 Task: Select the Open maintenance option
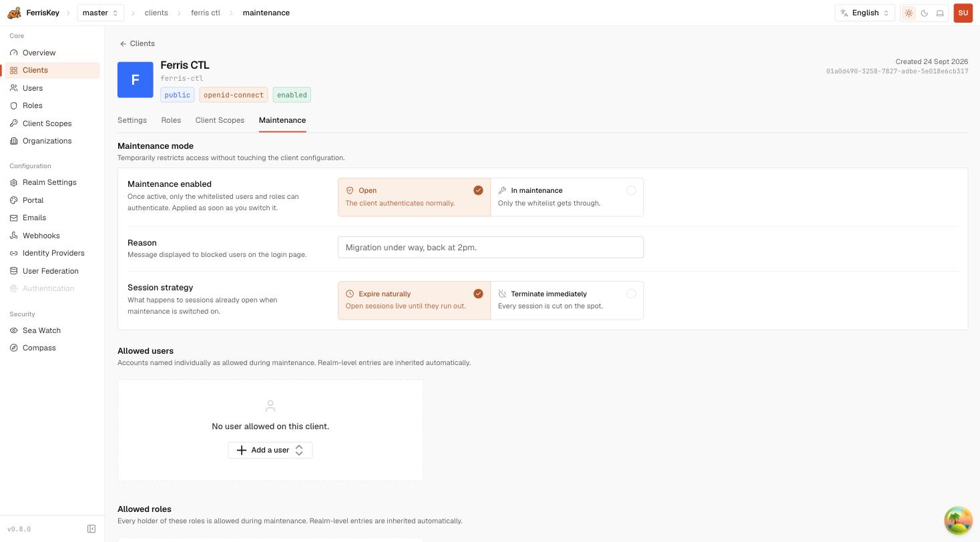(414, 197)
